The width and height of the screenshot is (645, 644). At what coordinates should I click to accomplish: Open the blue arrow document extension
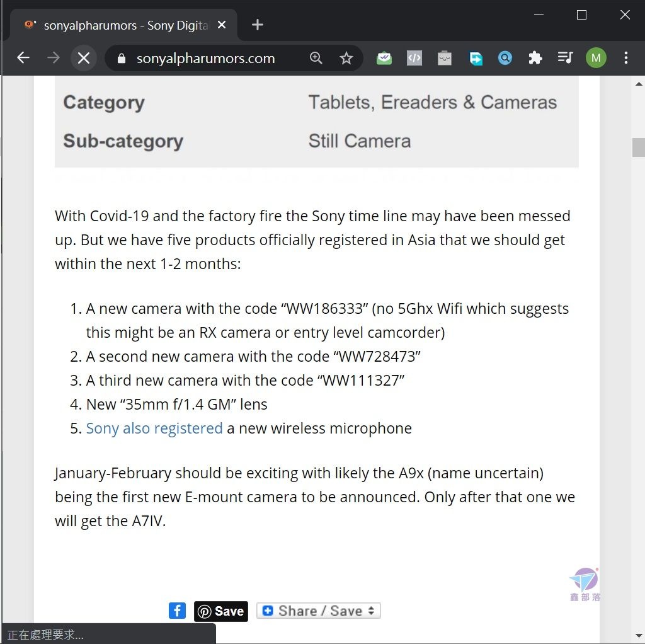tap(476, 58)
